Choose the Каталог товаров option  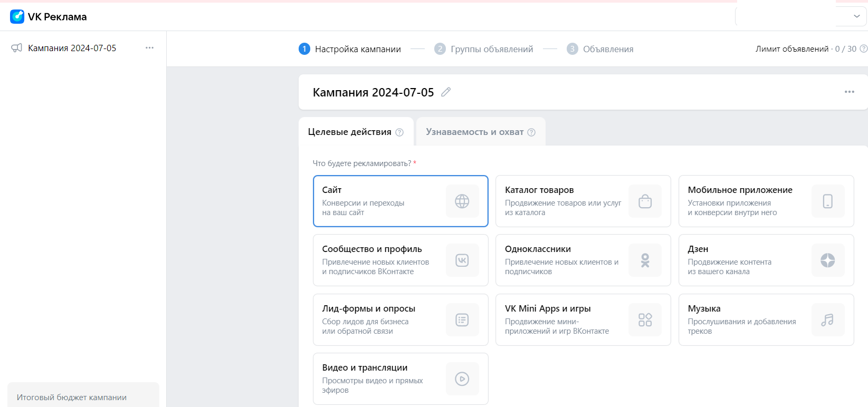point(583,201)
